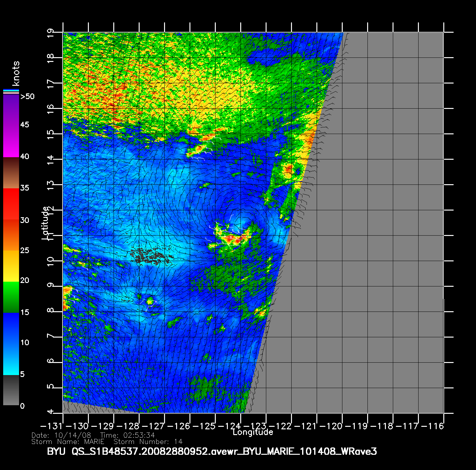Click the BYU QS_S1B48537 filename caption
Viewport: 476px width, 470px height.
click(x=212, y=451)
